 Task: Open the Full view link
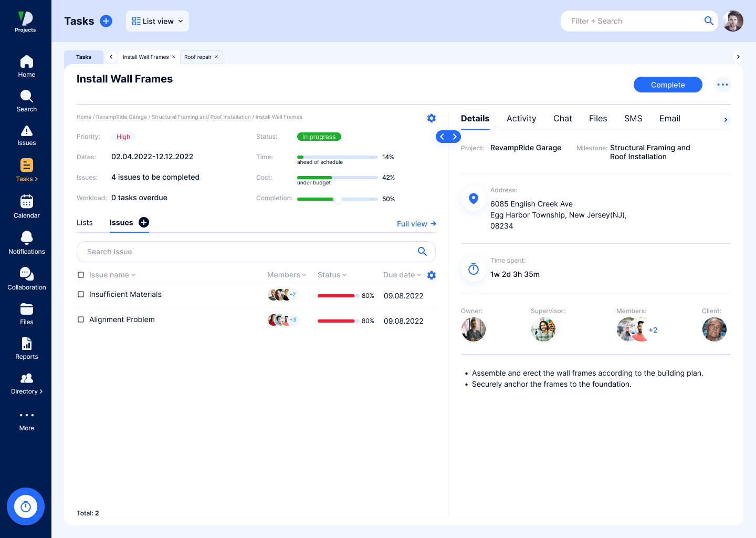pyautogui.click(x=416, y=224)
